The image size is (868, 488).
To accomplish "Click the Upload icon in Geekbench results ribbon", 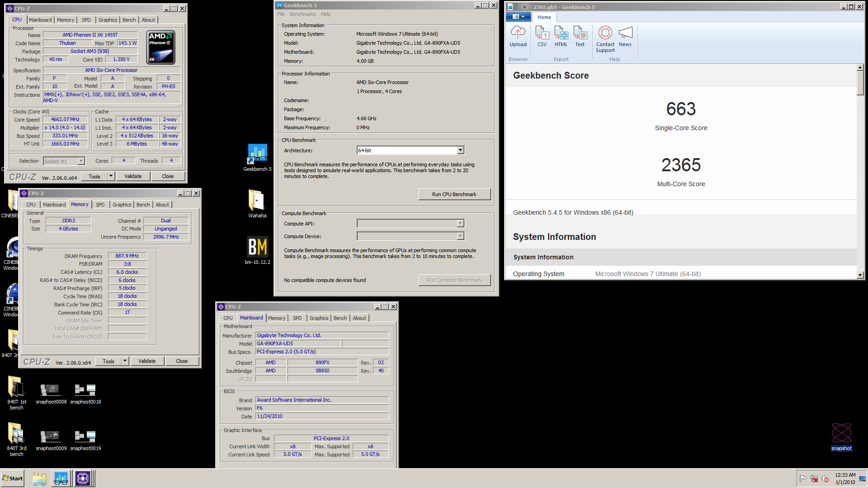I will (x=518, y=36).
